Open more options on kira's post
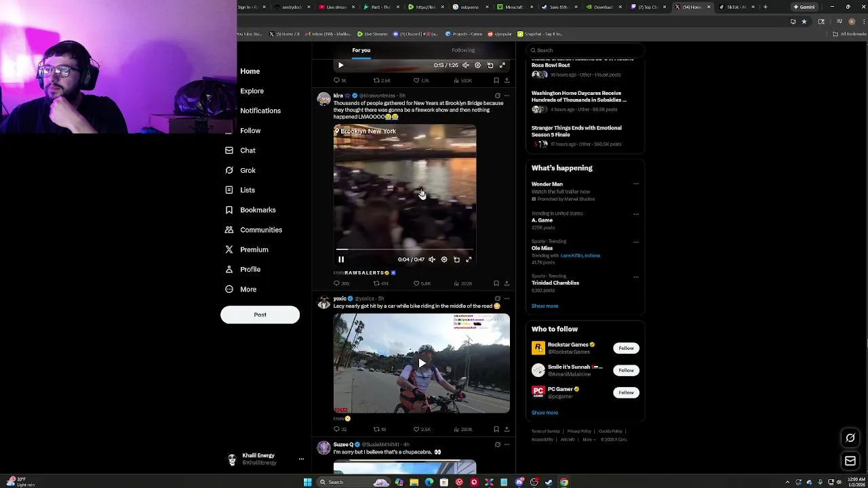The height and width of the screenshot is (488, 868). click(507, 96)
